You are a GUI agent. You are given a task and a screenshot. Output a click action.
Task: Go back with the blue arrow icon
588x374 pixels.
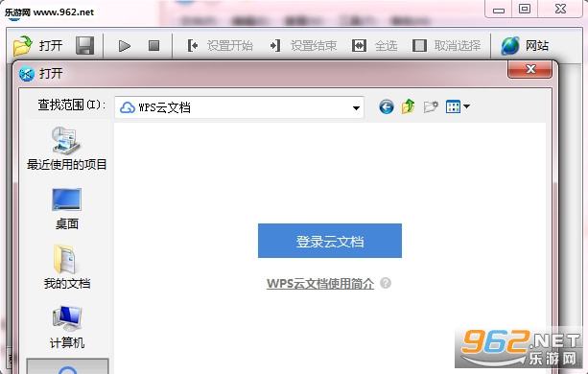387,106
